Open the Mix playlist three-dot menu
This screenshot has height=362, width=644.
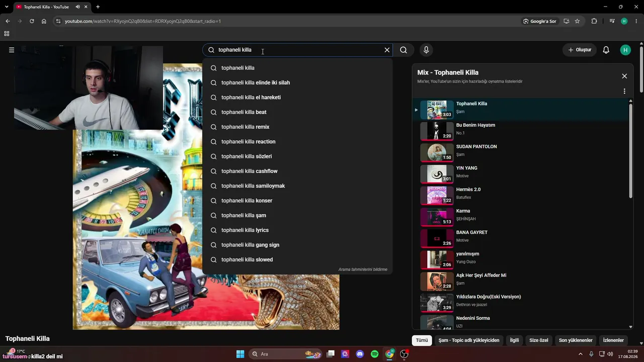(x=624, y=92)
